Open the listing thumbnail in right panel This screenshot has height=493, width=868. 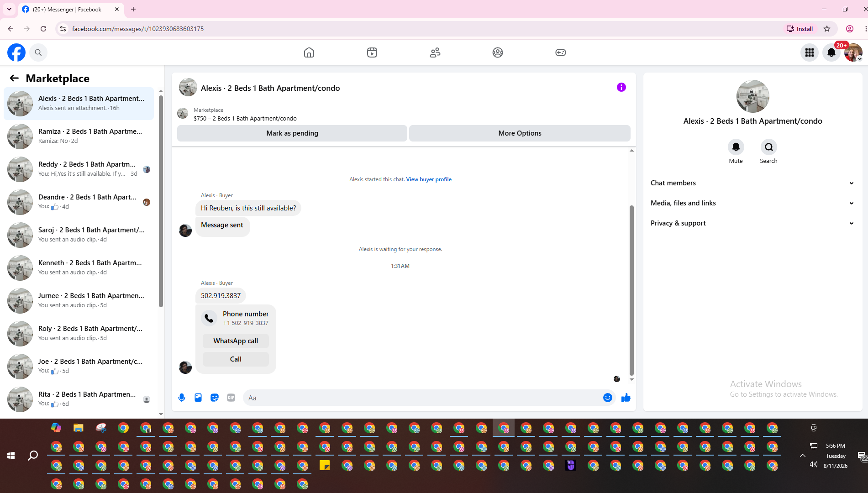point(752,96)
